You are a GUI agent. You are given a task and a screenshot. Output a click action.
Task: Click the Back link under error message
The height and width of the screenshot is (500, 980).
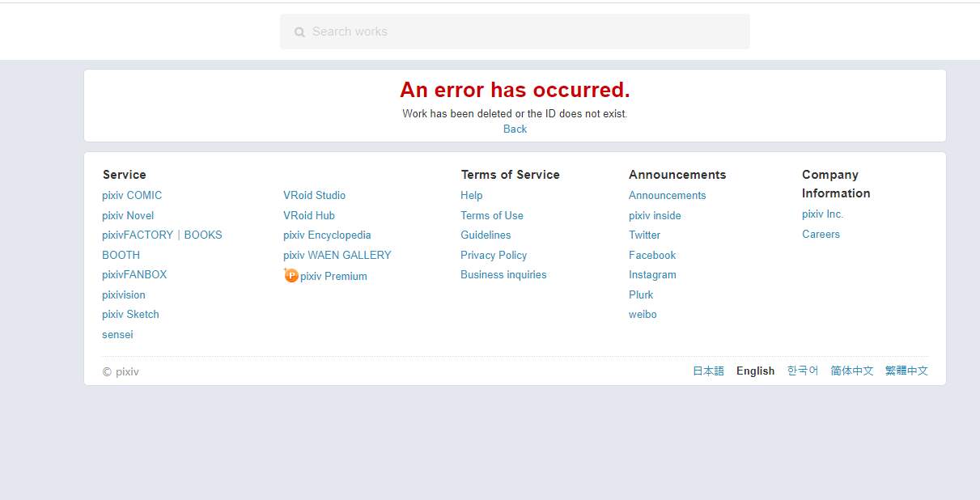click(x=515, y=129)
